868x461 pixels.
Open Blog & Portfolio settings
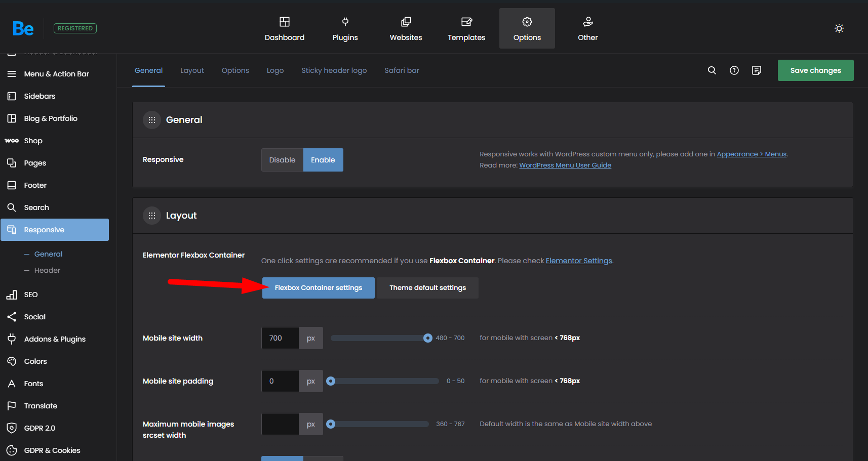[x=55, y=118]
